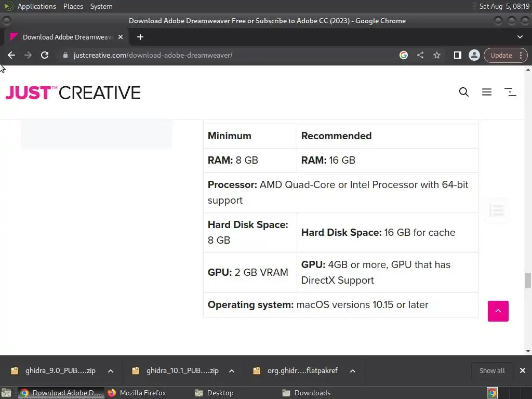This screenshot has height=399, width=532.
Task: Open the tab search dropdown arrow
Action: point(520,37)
